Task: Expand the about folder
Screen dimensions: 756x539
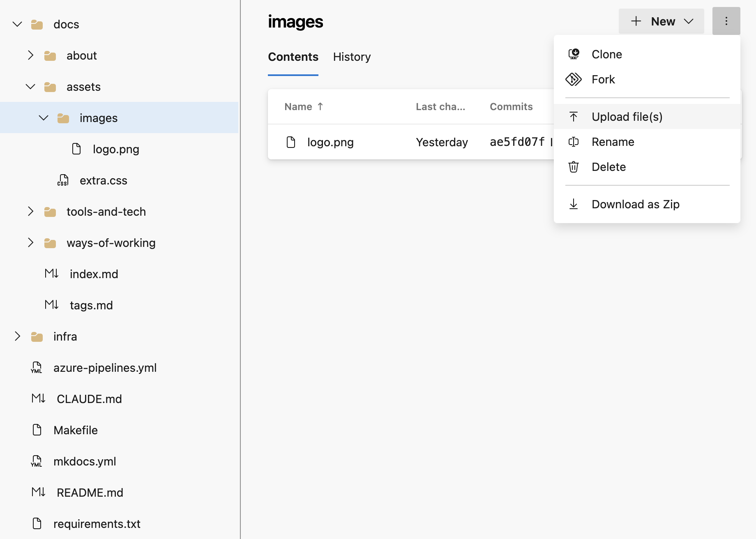Action: point(30,55)
